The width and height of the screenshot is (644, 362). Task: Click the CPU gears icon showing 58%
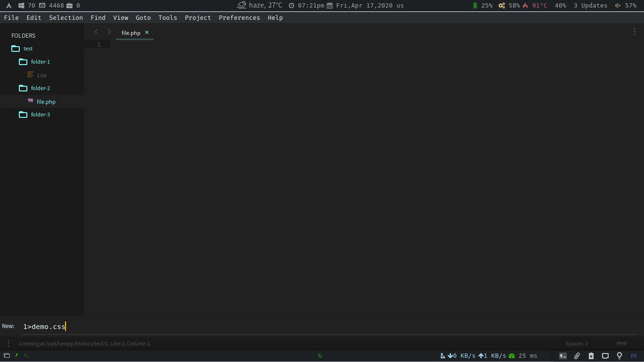(502, 6)
